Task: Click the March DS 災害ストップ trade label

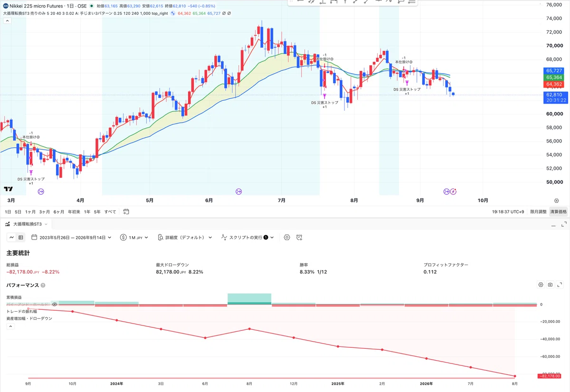Action: click(31, 179)
